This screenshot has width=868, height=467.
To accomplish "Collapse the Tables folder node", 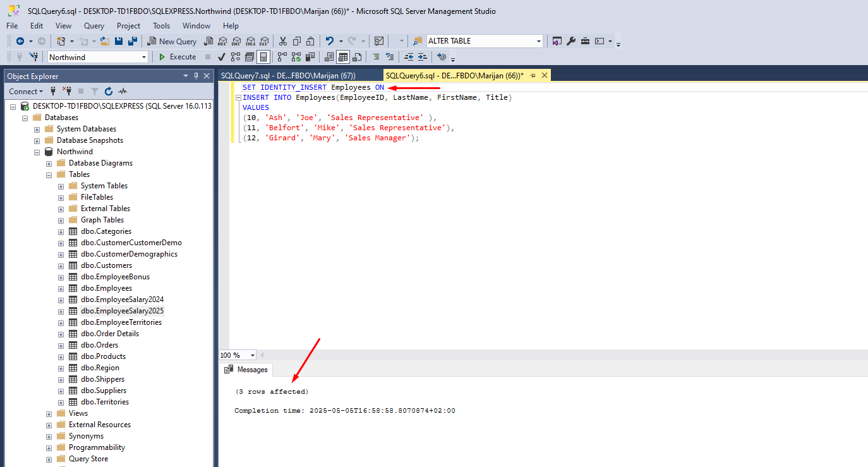I will point(49,174).
